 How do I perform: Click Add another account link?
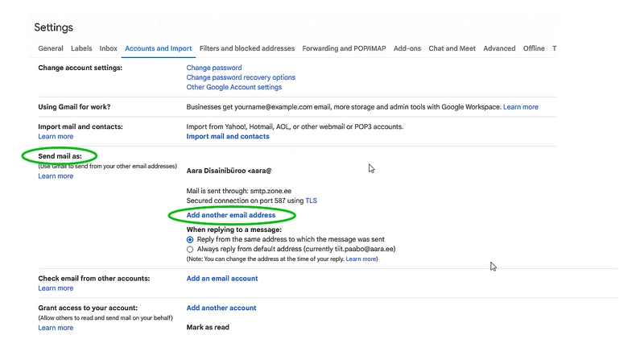point(221,308)
